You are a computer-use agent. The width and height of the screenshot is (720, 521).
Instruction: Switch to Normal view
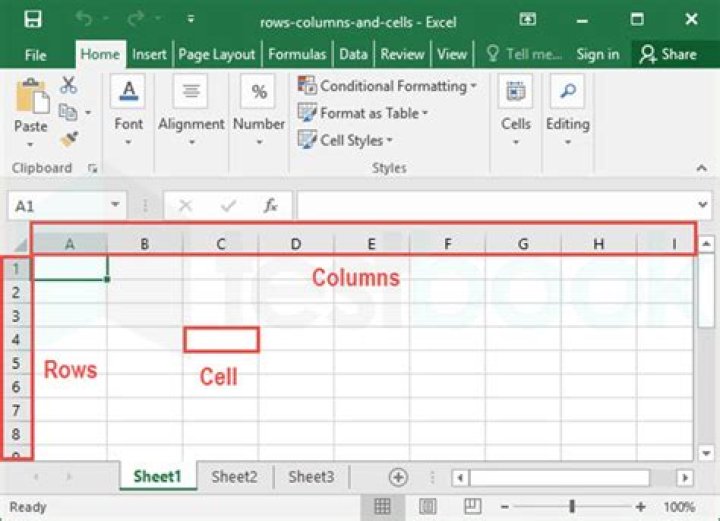tap(382, 507)
